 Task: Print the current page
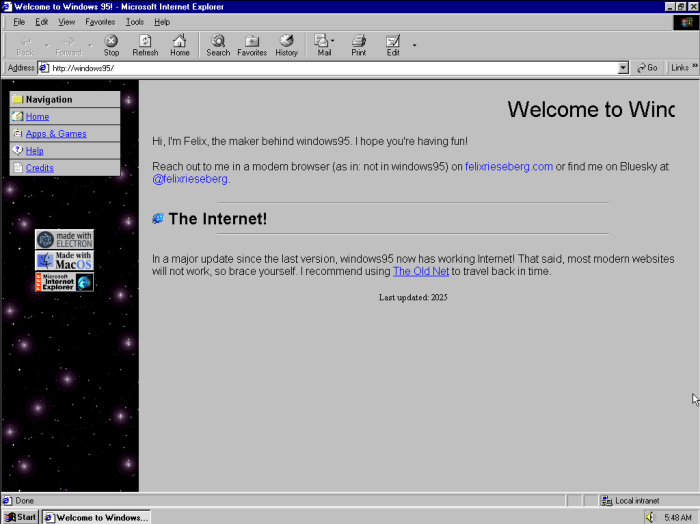[x=358, y=46]
